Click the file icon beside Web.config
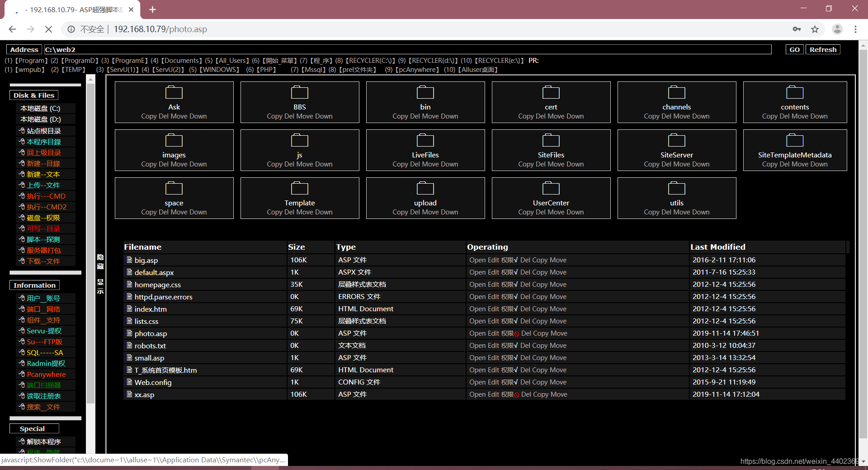This screenshot has height=470, width=868. click(129, 382)
